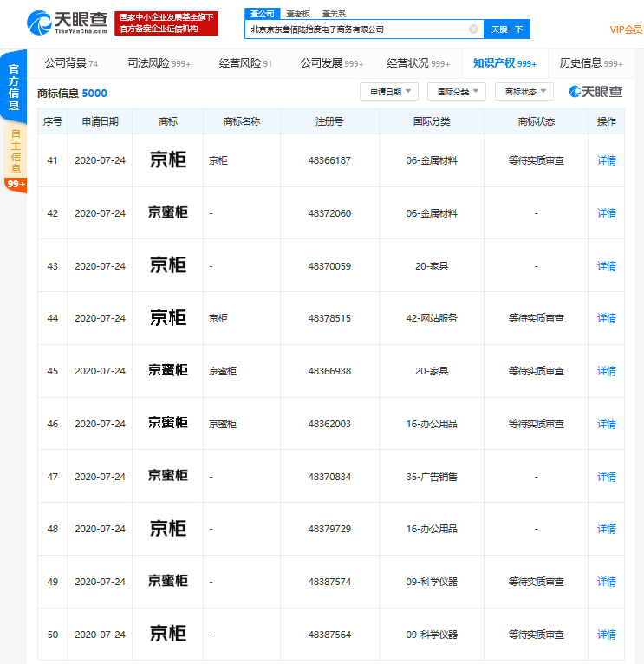Click the 京蜜柜 trademark image in row 46
The height and width of the screenshot is (664, 644).
168,423
